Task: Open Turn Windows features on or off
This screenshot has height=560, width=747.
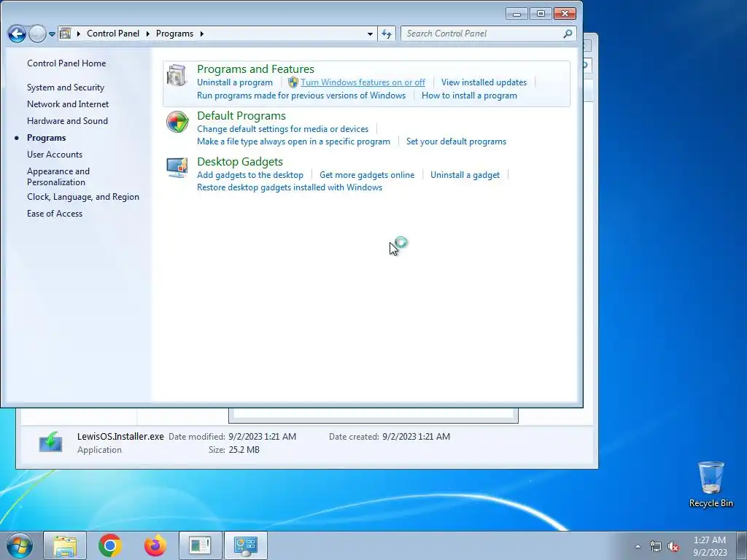Action: pyautogui.click(x=363, y=82)
